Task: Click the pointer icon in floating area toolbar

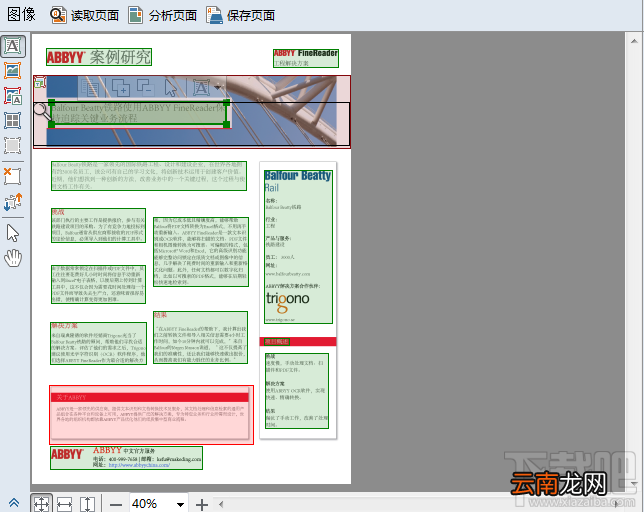Action: [170, 88]
